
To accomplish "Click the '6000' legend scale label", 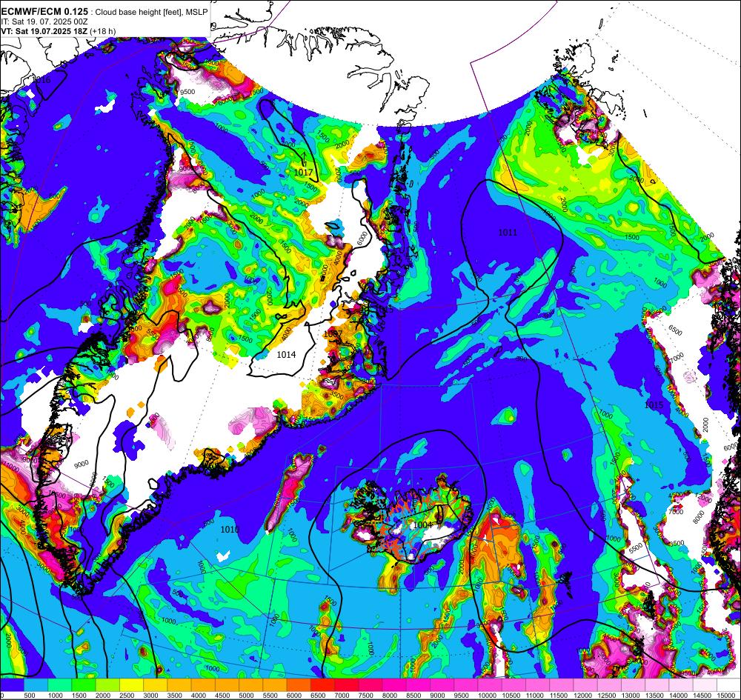I will pyautogui.click(x=294, y=696).
